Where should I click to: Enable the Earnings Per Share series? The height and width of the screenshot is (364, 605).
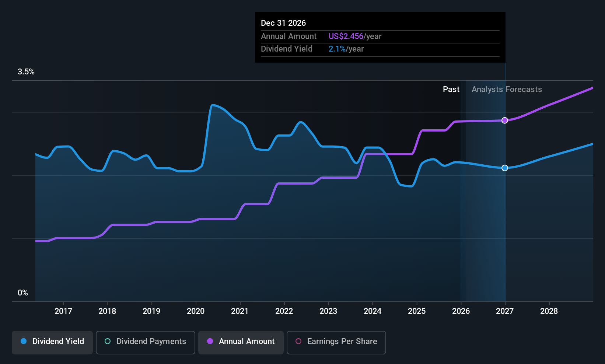(x=336, y=342)
